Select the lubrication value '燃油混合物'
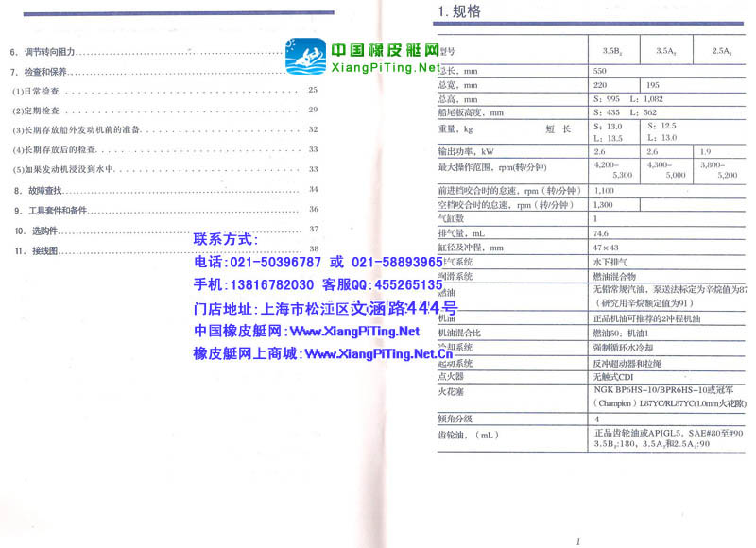756x548 pixels. point(614,277)
